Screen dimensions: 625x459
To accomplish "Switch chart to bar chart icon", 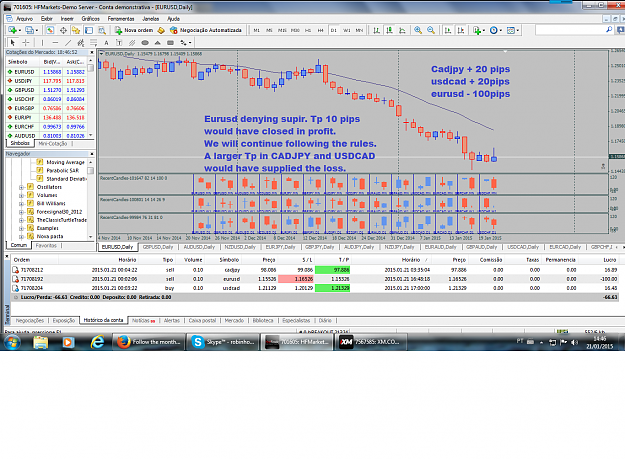I will pos(376,30).
